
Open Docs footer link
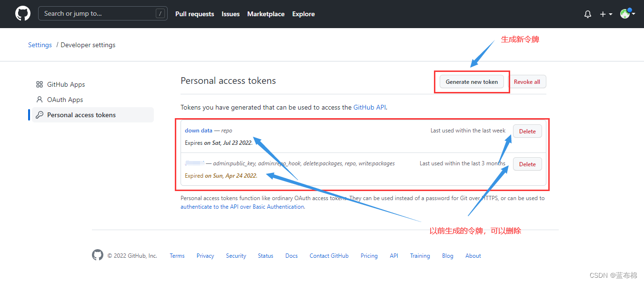(292, 256)
